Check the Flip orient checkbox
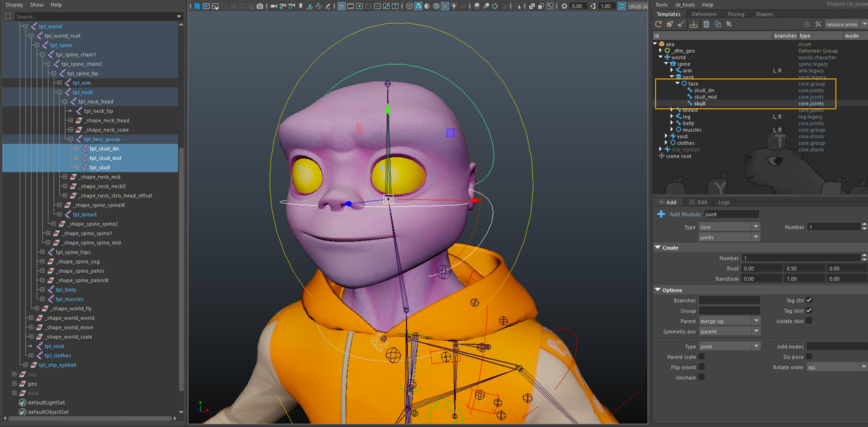The image size is (868, 427). [x=702, y=367]
